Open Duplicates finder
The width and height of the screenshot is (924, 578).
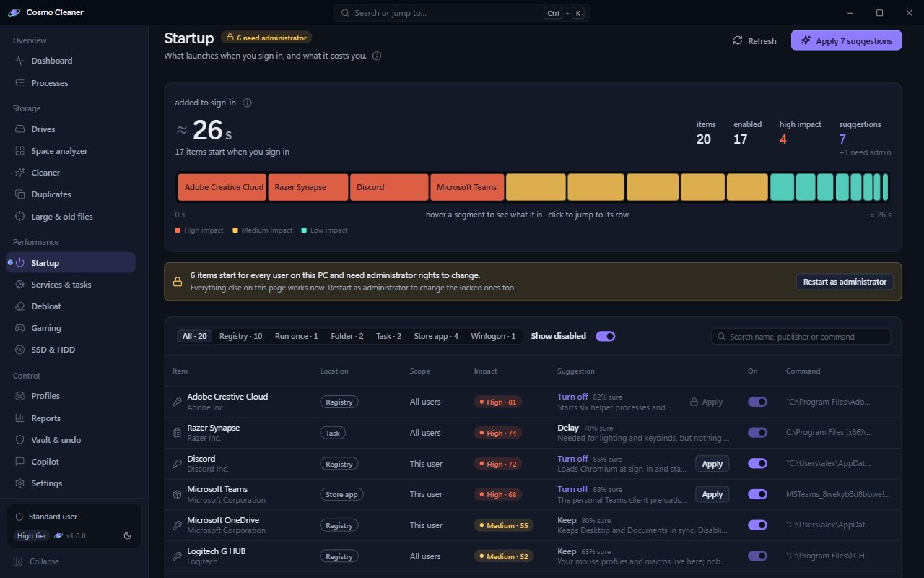(71, 194)
